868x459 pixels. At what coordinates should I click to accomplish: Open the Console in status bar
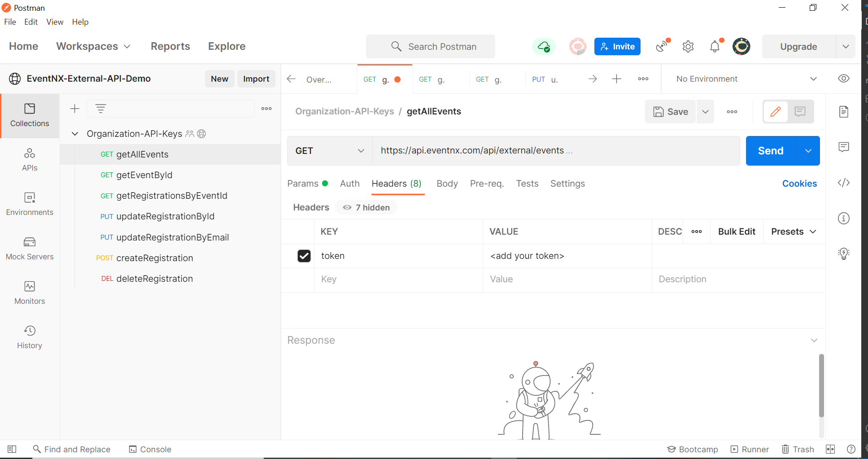(x=150, y=449)
